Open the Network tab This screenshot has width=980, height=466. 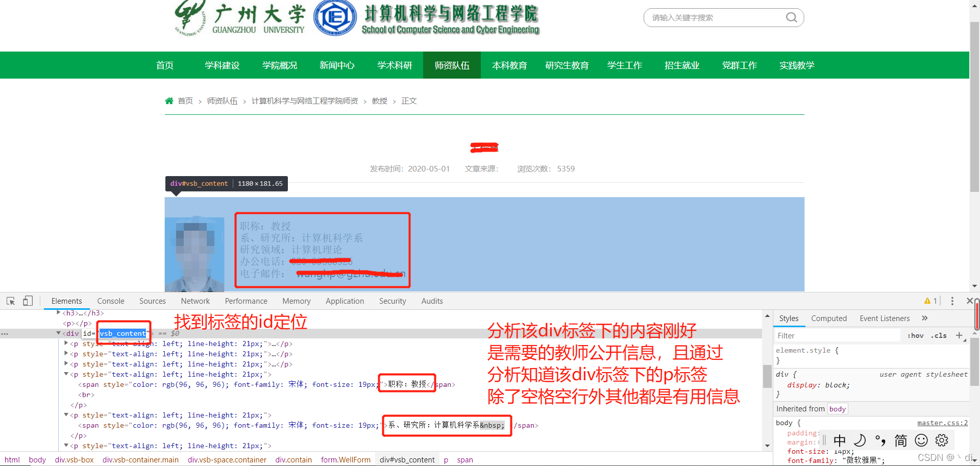195,301
